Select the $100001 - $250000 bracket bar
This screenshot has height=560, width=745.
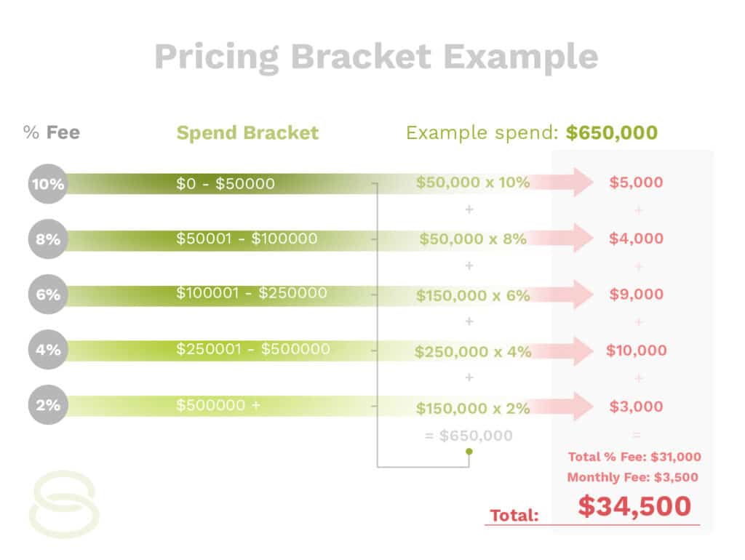click(223, 295)
